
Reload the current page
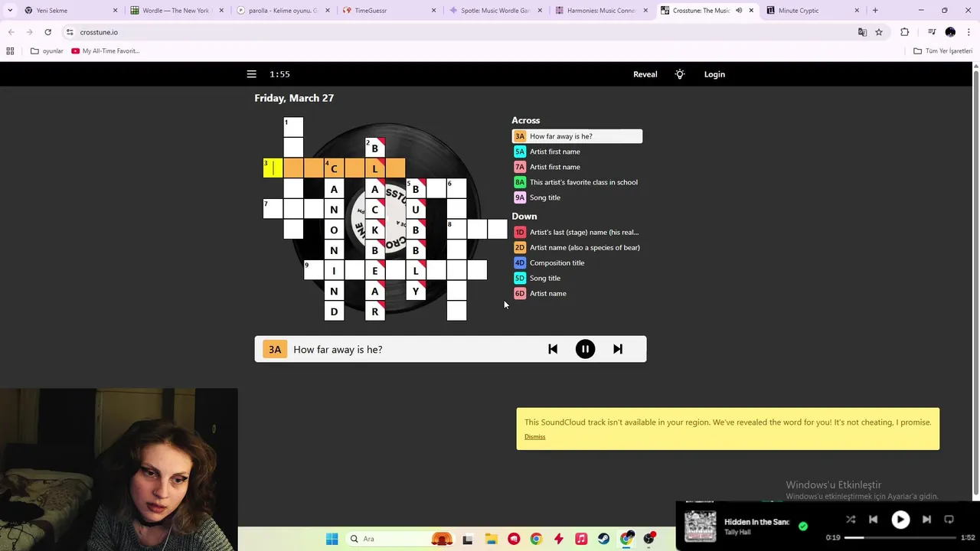[47, 32]
